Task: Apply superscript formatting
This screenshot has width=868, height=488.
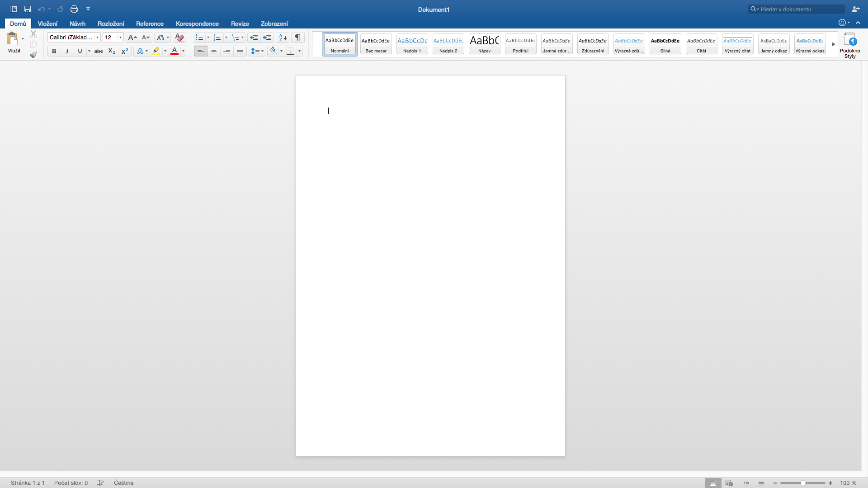Action: click(x=124, y=51)
